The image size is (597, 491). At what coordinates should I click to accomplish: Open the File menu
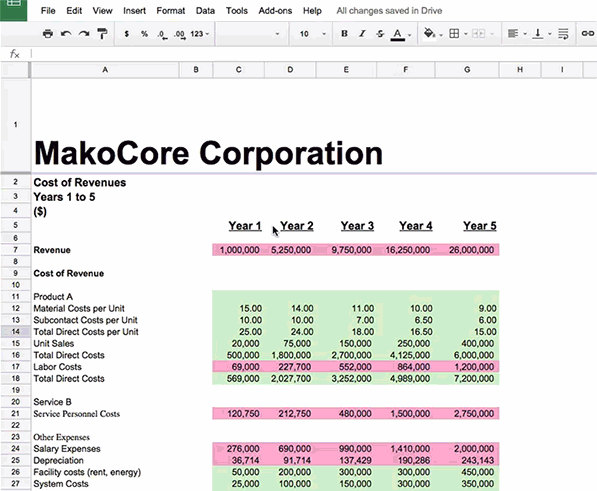coord(48,11)
